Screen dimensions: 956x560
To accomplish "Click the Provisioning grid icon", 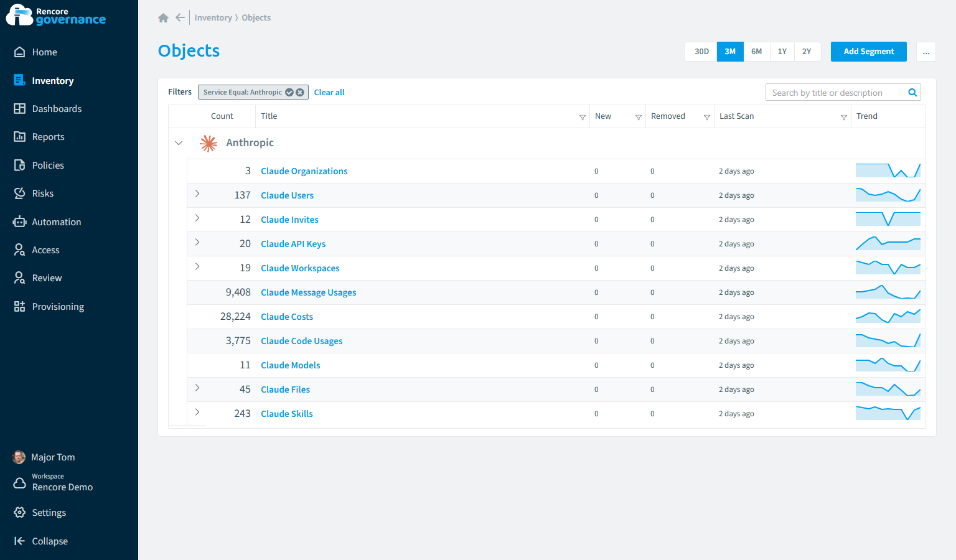I will [x=20, y=307].
